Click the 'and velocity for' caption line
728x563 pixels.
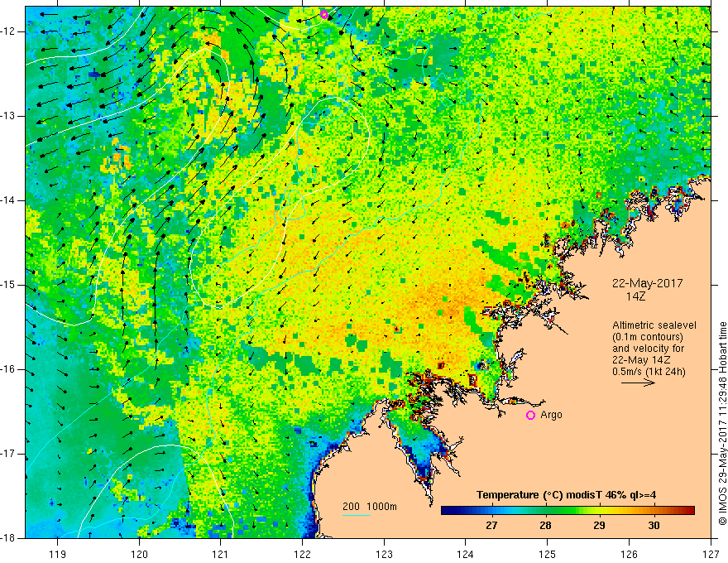648,349
